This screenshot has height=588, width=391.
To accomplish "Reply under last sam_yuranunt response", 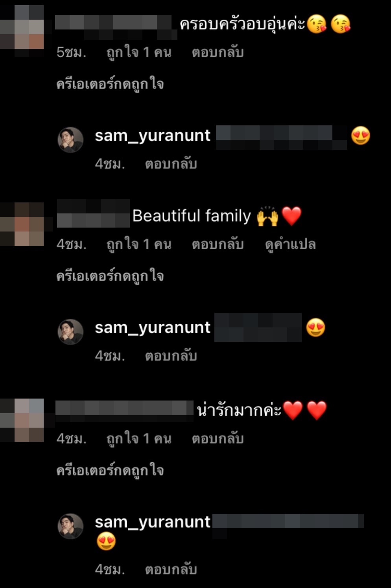I will point(171,570).
